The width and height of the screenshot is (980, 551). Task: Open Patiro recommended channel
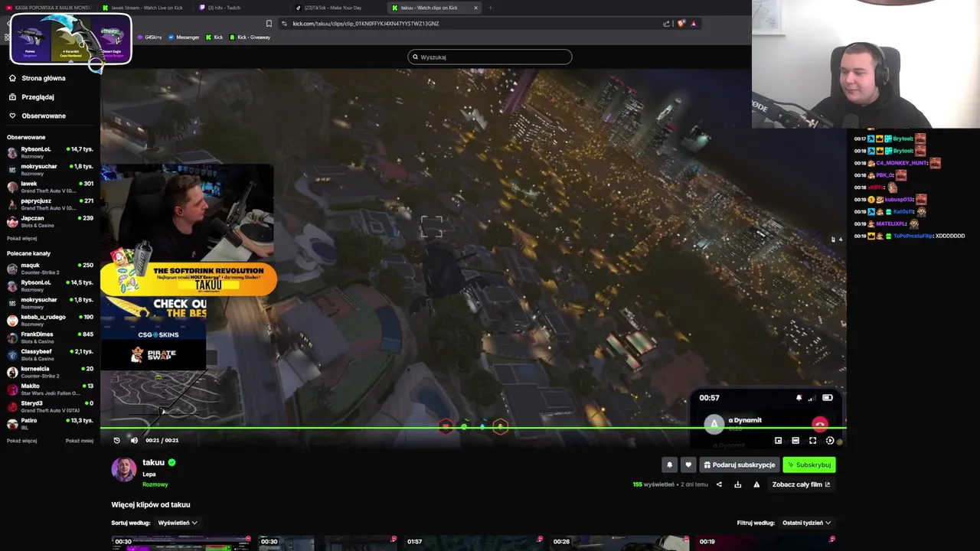coord(51,423)
